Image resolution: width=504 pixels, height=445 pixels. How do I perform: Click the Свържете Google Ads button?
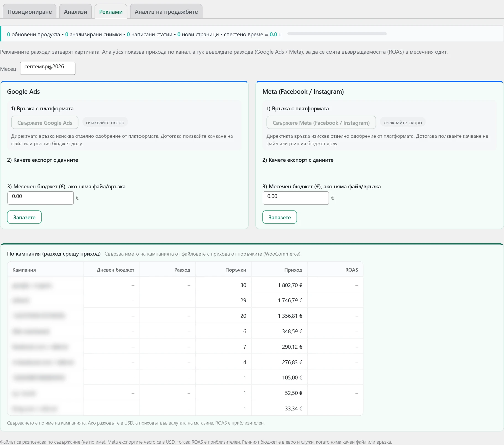[x=45, y=123]
